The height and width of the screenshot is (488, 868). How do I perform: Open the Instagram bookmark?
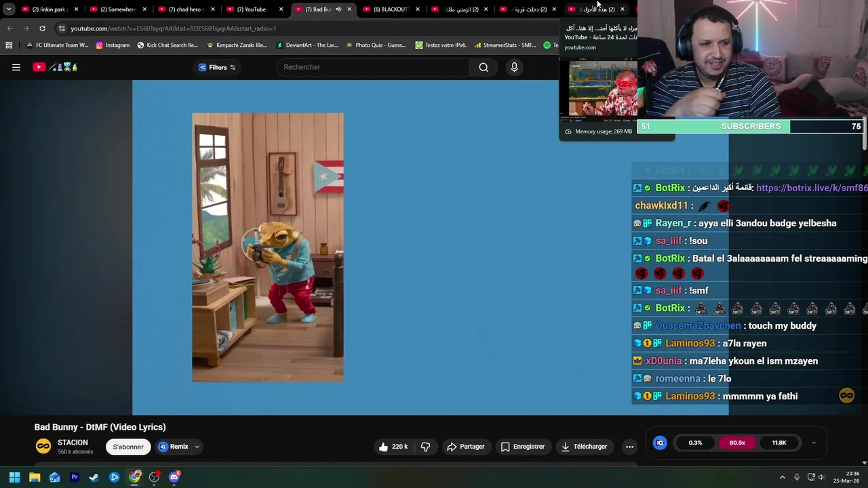point(113,45)
